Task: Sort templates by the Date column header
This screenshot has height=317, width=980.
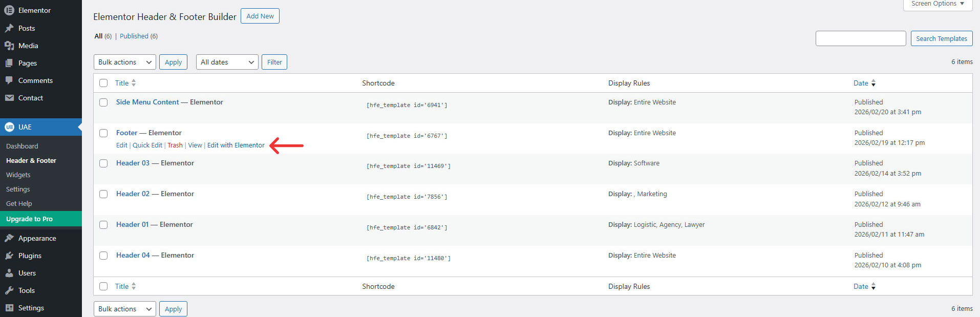Action: (x=861, y=83)
